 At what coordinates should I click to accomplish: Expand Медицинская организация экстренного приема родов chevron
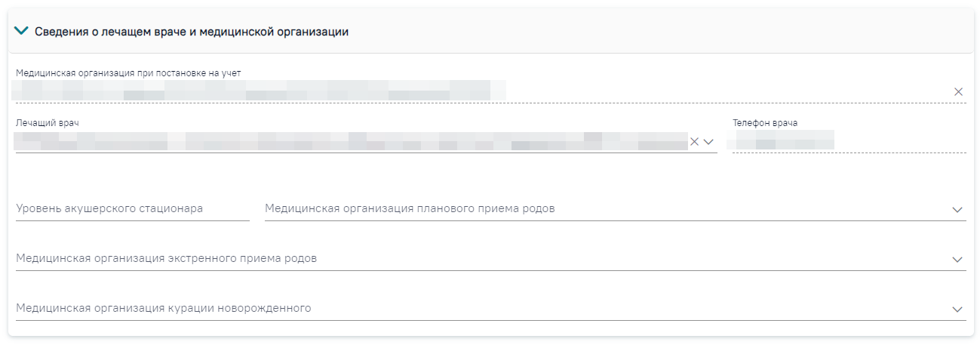click(957, 259)
